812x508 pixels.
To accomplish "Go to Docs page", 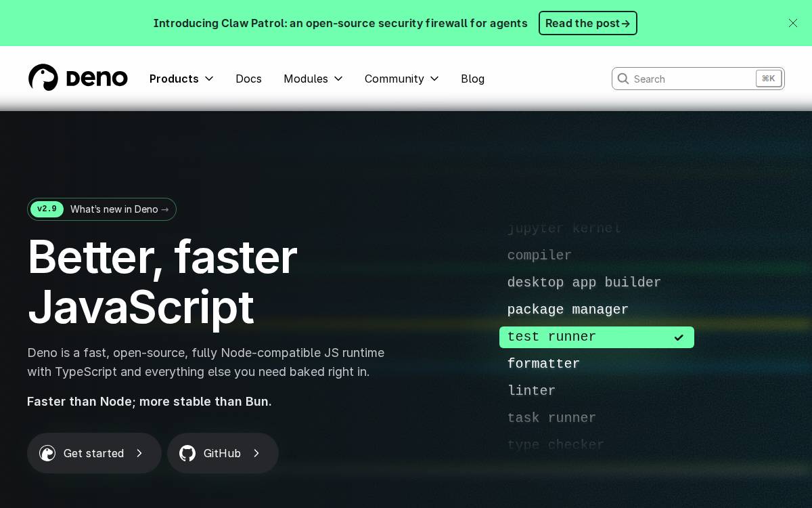I will pyautogui.click(x=248, y=79).
